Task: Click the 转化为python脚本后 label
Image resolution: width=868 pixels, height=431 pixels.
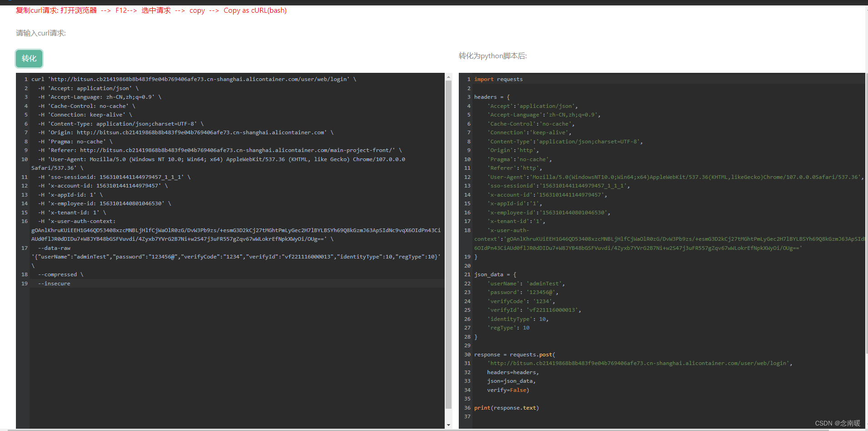Action: [x=493, y=56]
